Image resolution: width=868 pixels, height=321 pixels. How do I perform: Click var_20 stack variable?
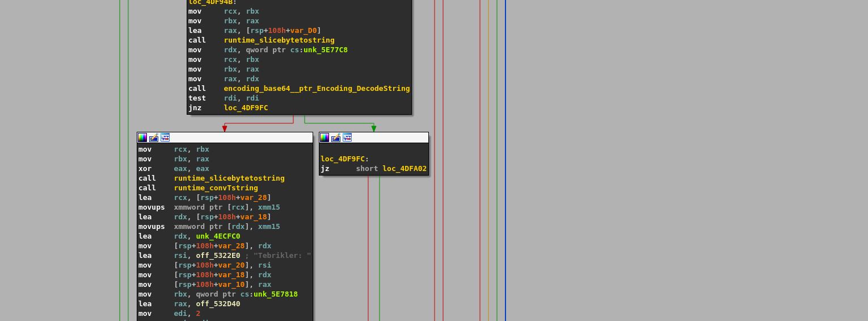click(x=231, y=265)
